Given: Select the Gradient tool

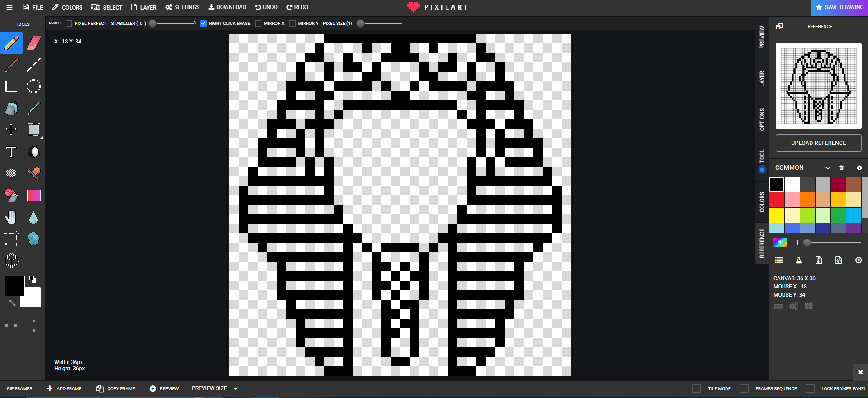Looking at the screenshot, I should point(34,195).
